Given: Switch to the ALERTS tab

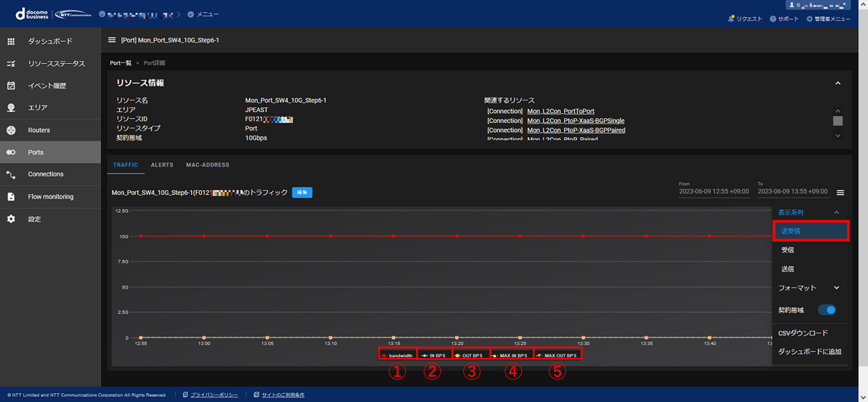Looking at the screenshot, I should (162, 165).
